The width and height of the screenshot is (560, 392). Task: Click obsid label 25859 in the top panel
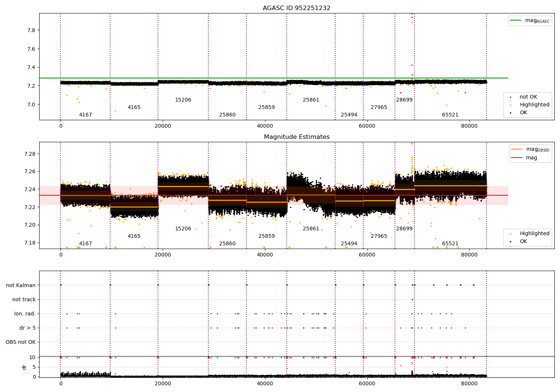point(267,108)
